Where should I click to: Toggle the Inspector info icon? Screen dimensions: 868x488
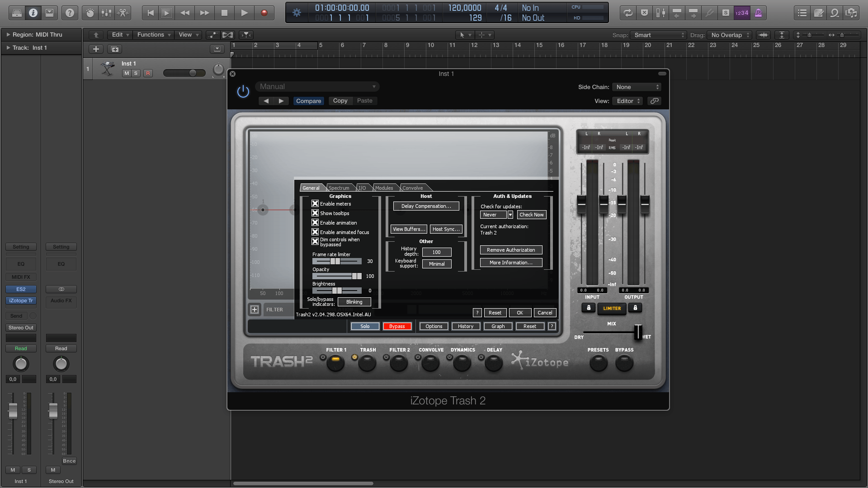pos(33,13)
